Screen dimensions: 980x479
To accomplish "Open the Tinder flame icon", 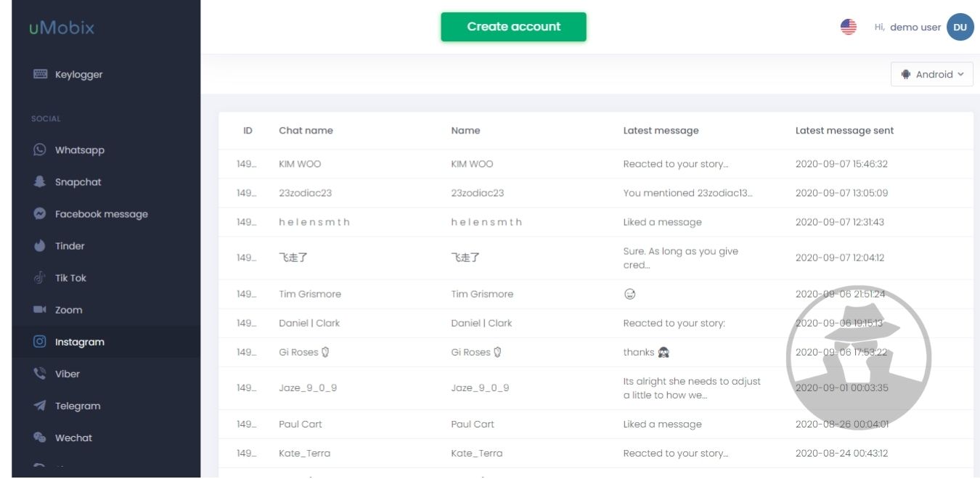I will 40,245.
